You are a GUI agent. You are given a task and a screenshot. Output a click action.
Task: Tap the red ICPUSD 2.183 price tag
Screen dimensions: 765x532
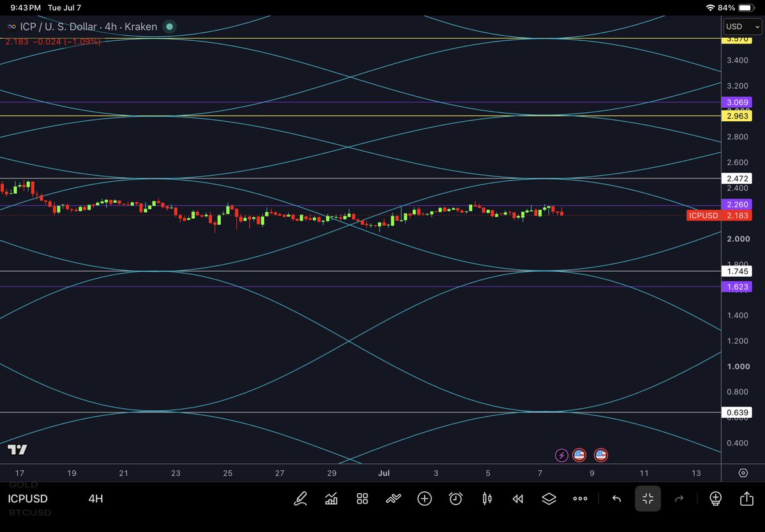coord(719,216)
